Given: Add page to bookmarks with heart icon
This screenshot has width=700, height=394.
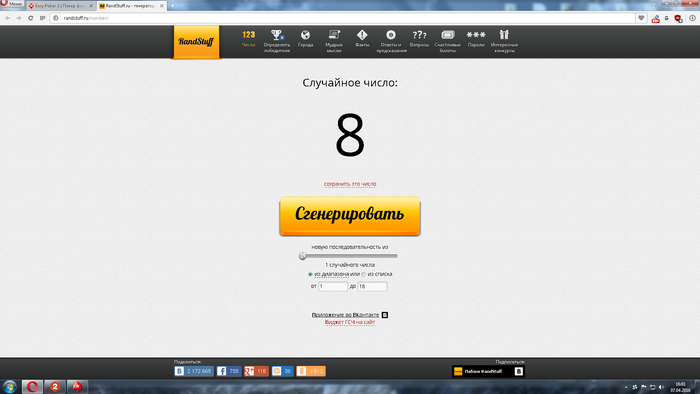Looking at the screenshot, I should (x=642, y=18).
